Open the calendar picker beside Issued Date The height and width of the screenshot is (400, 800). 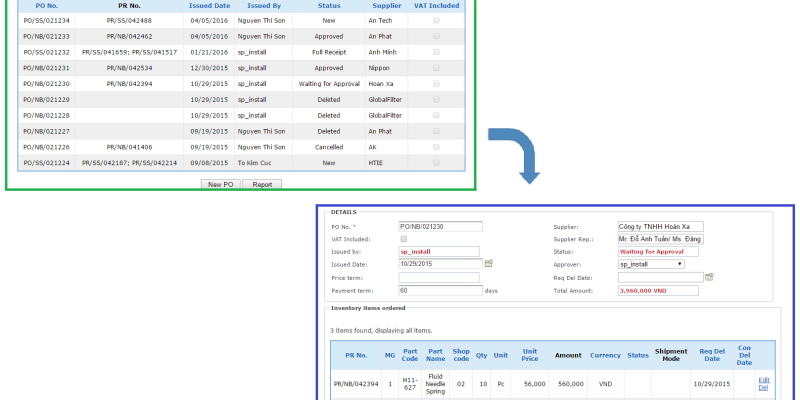pos(489,264)
